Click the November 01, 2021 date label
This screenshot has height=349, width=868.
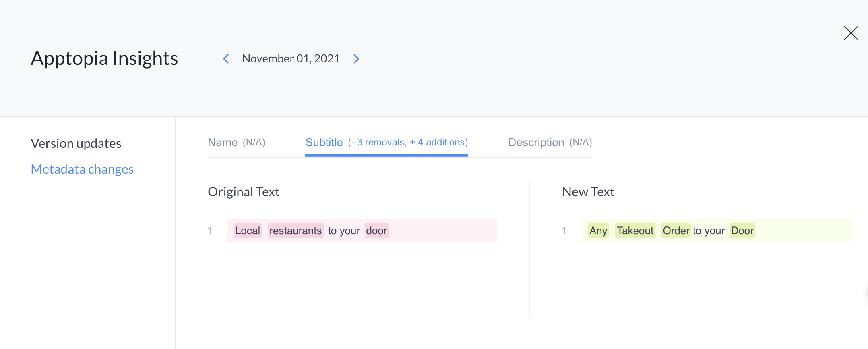[x=291, y=58]
